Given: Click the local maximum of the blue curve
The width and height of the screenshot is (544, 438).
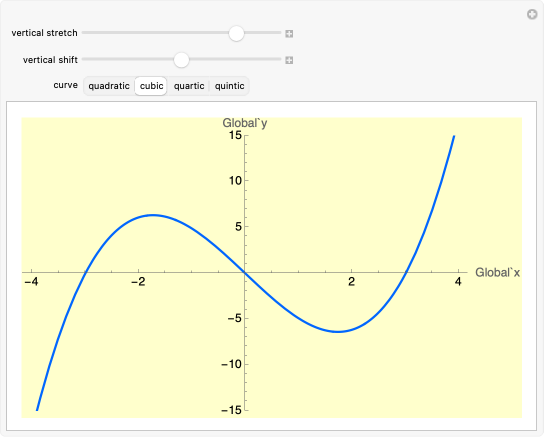Looking at the screenshot, I should [x=153, y=215].
